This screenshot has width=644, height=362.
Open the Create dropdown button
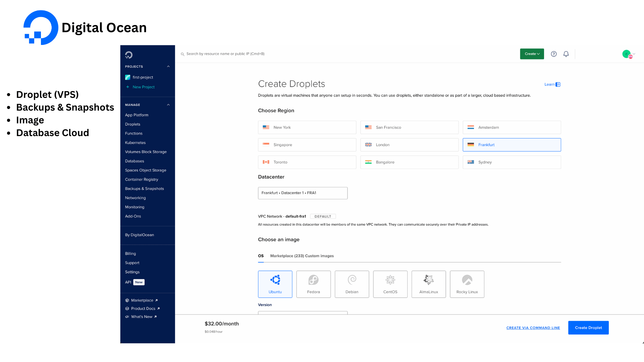coord(532,54)
